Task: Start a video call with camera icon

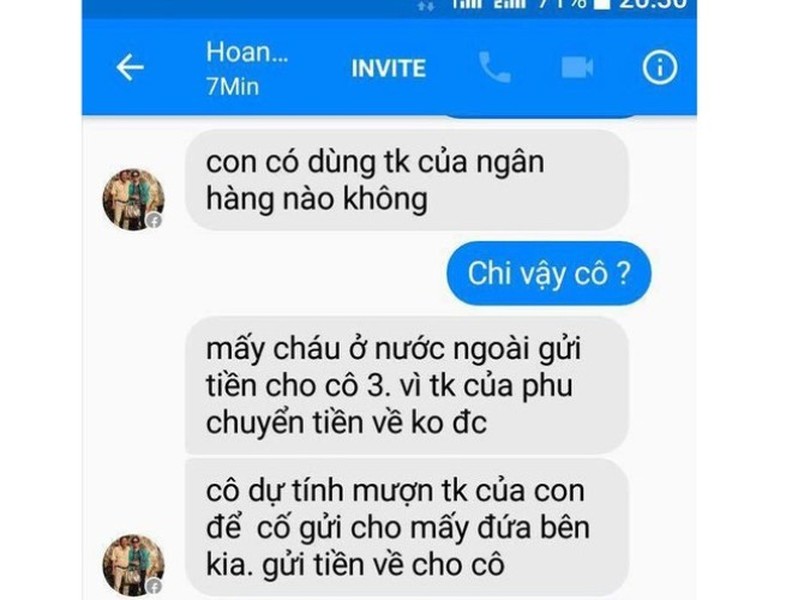Action: 577,67
